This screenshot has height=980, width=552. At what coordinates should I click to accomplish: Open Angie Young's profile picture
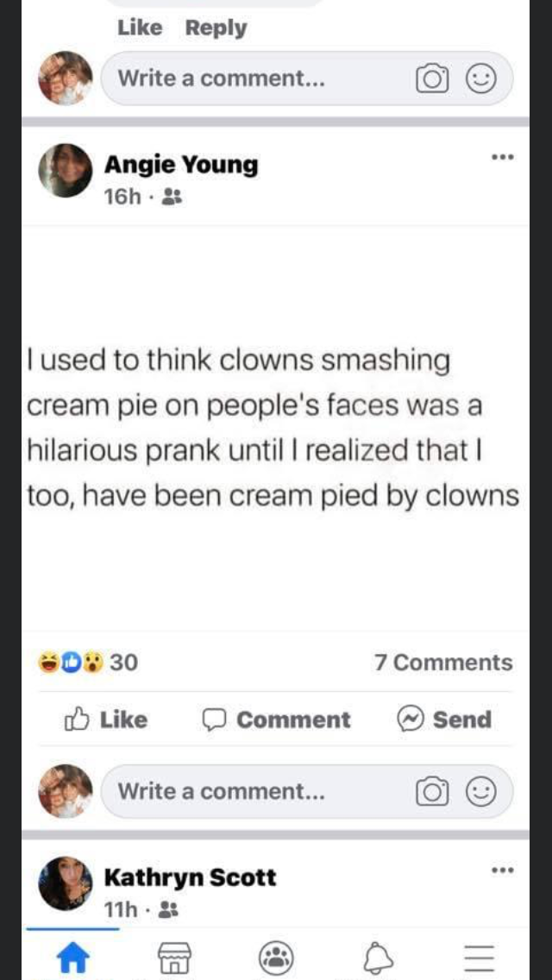[65, 170]
